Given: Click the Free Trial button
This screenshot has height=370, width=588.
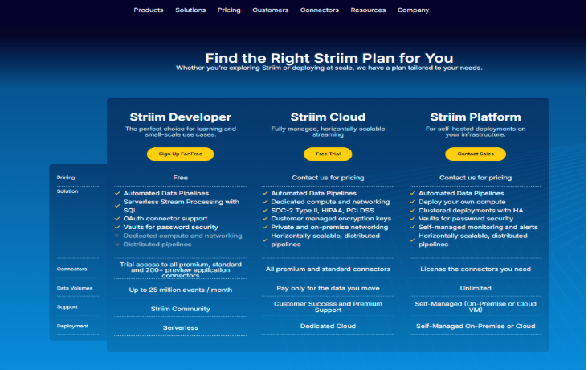Looking at the screenshot, I should click(x=328, y=154).
